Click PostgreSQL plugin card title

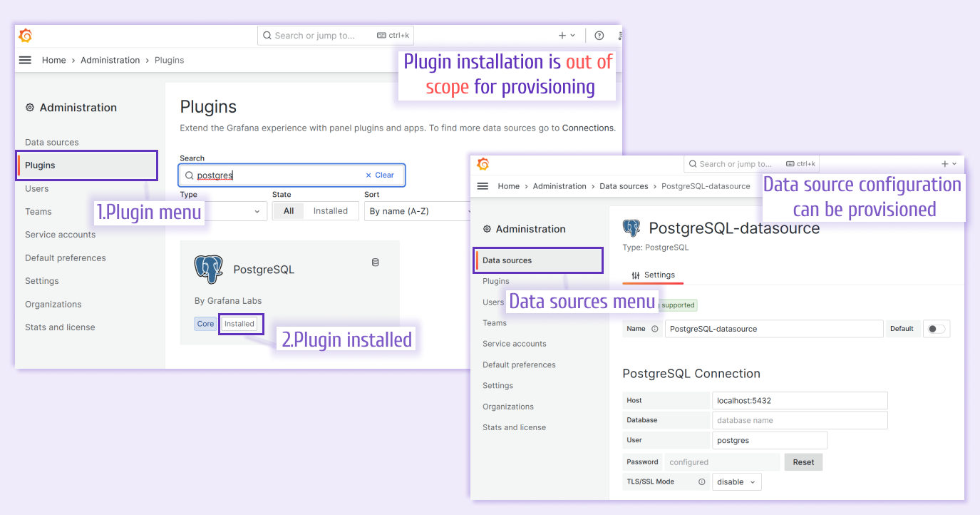pos(264,270)
